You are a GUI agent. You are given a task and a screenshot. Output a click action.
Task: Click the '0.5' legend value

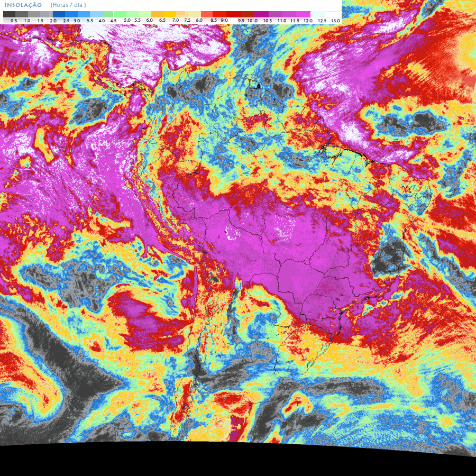coord(14,21)
